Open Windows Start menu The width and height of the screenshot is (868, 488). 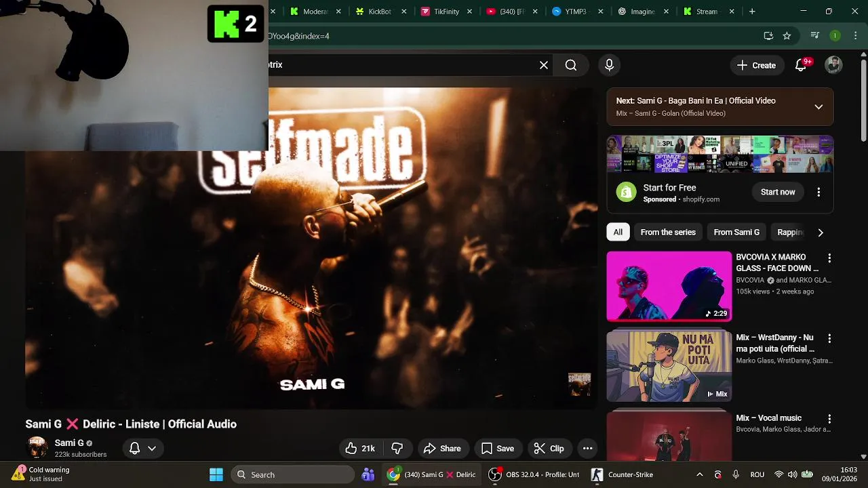click(216, 474)
